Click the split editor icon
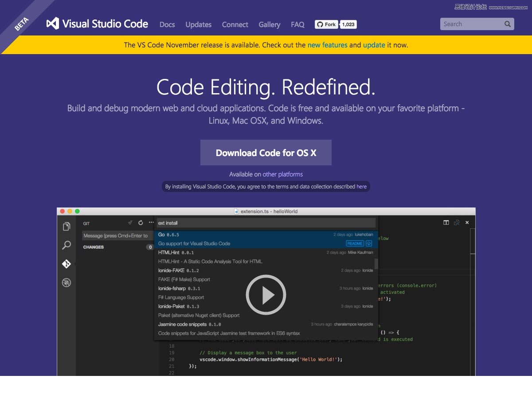Image resolution: width=532 pixels, height=399 pixels. coord(446,223)
